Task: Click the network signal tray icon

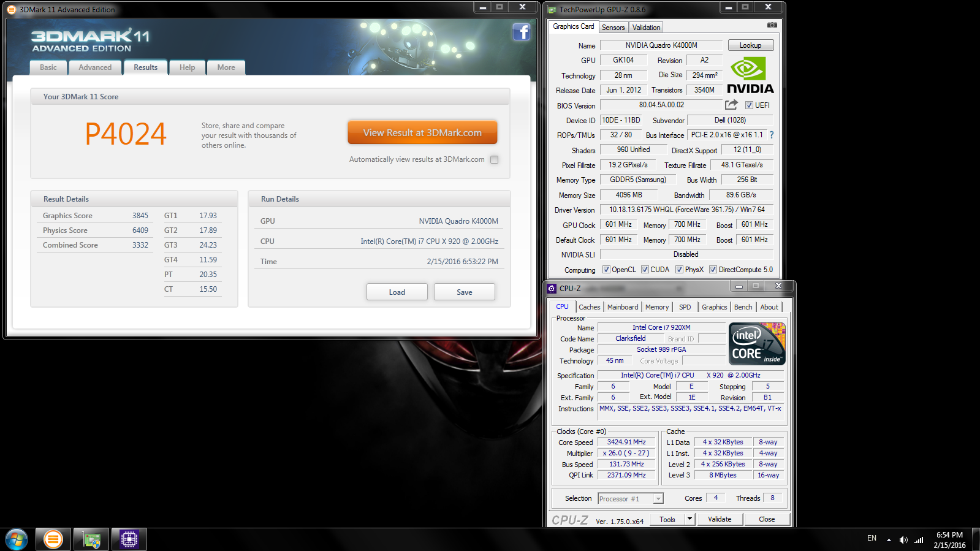Action: (x=919, y=540)
